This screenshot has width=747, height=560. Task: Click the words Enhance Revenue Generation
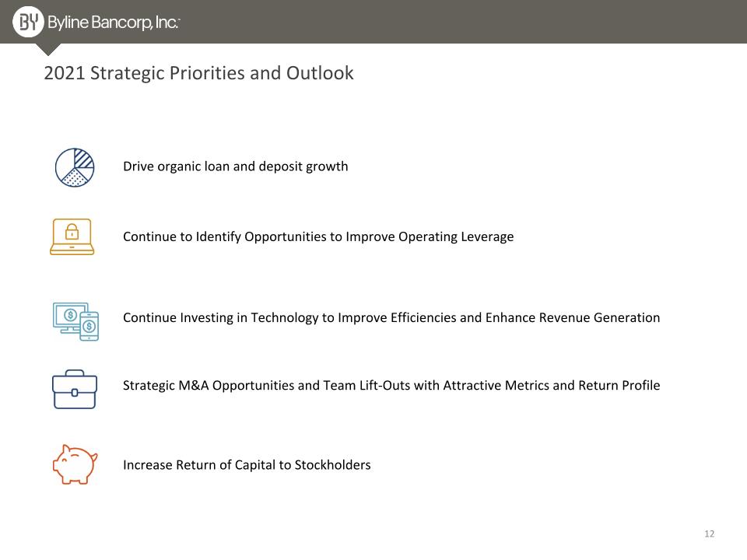(573, 317)
